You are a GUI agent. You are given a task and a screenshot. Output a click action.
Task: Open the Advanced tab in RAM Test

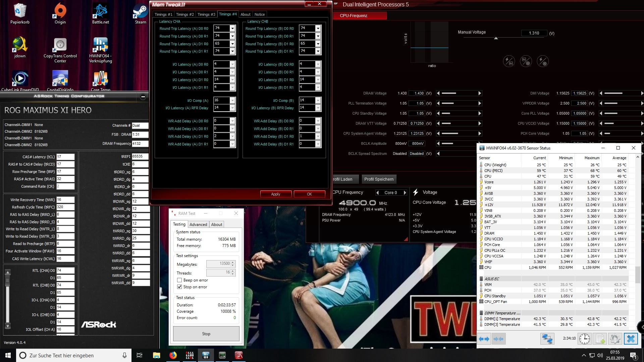[198, 225]
